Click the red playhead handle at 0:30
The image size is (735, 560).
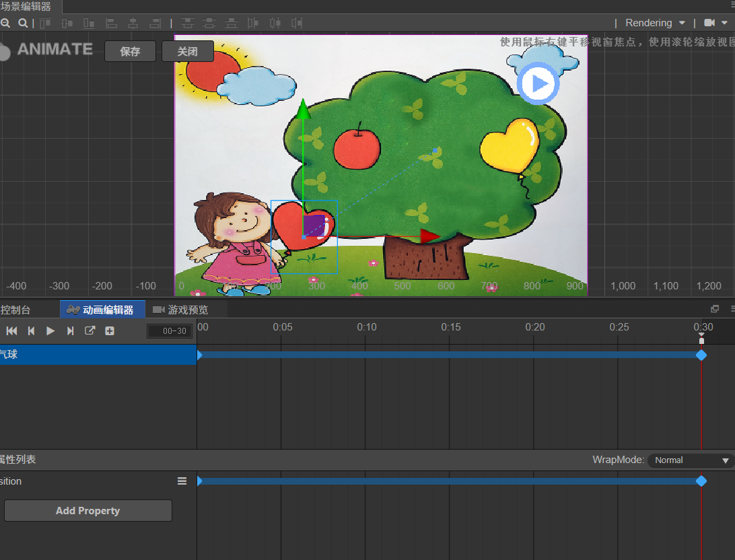[x=701, y=339]
